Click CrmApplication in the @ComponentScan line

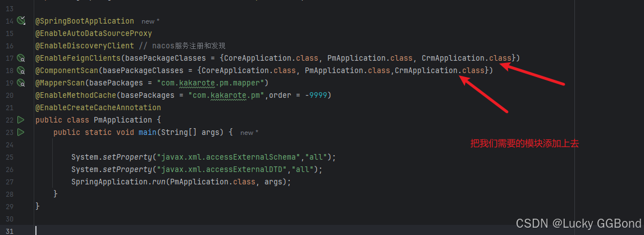coord(426,70)
